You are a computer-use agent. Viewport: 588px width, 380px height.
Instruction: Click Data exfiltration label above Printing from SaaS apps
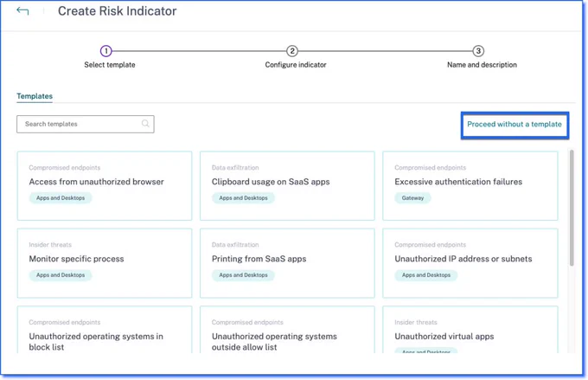click(x=235, y=245)
